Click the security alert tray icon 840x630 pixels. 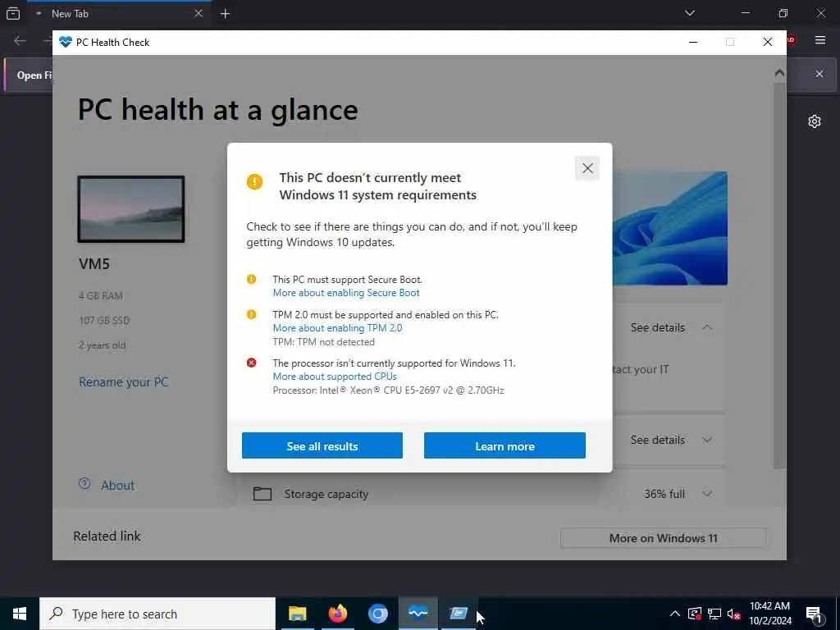[695, 614]
